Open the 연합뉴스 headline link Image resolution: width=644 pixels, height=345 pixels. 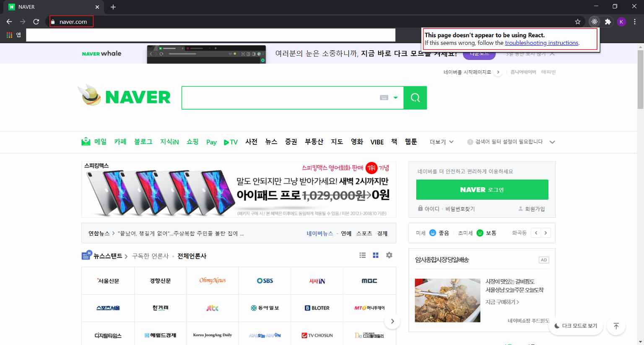pos(181,233)
